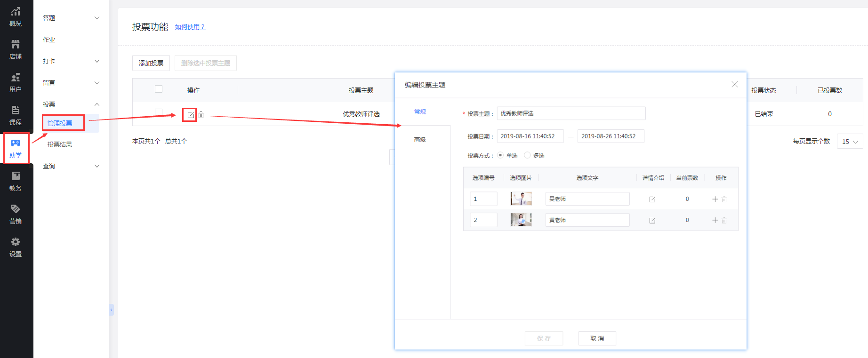Click the 取消 button in the dialog
The height and width of the screenshot is (358, 868).
(x=597, y=338)
